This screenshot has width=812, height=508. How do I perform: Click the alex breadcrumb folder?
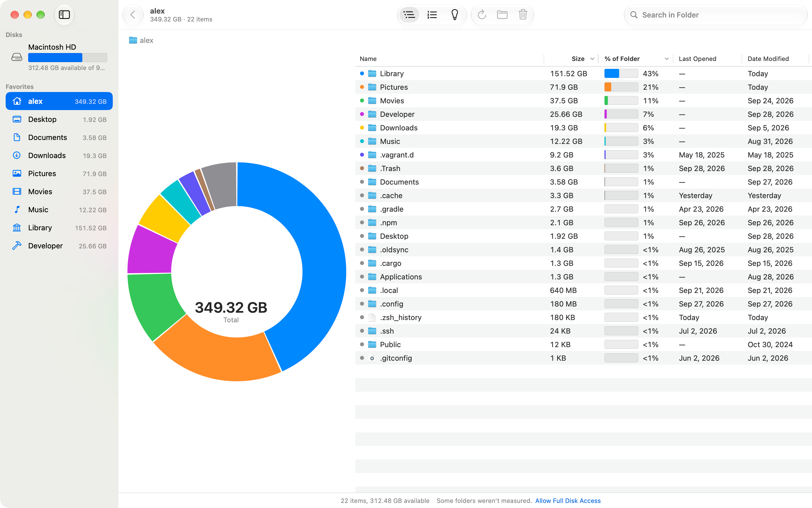[x=141, y=40]
